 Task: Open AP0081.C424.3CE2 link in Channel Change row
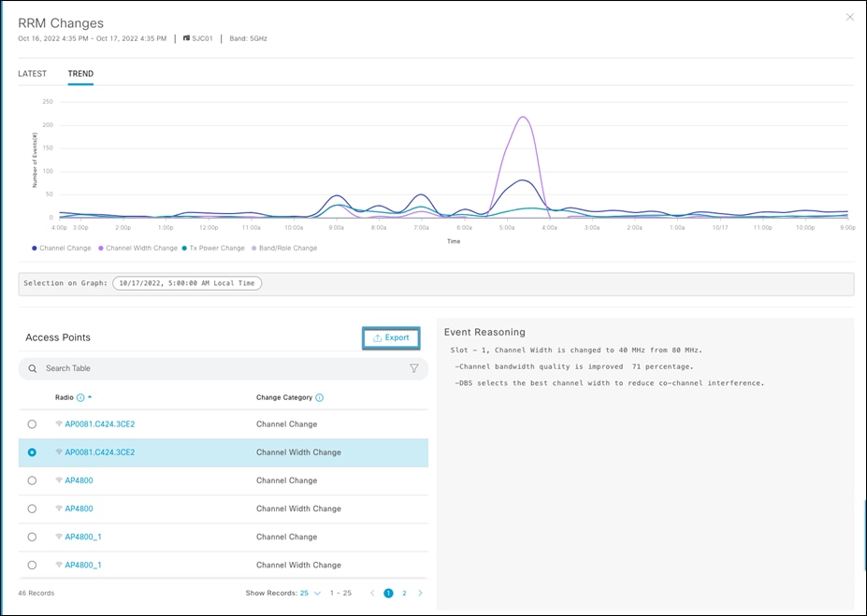click(99, 424)
